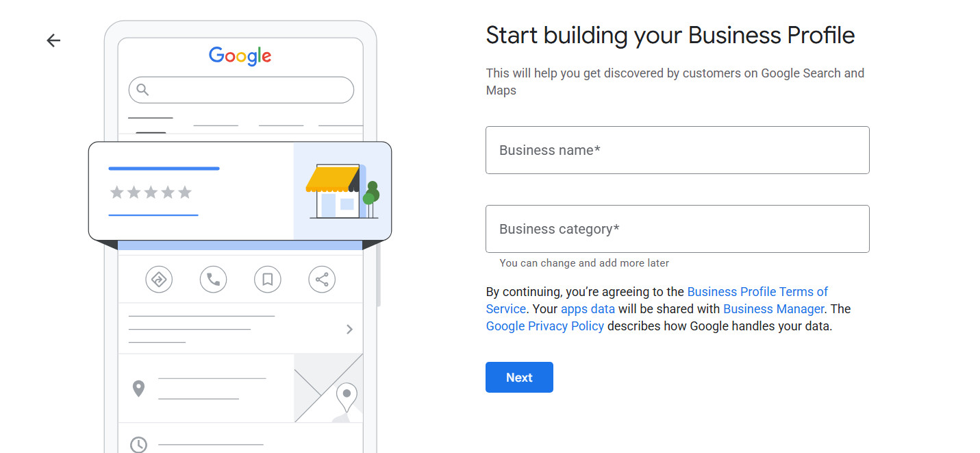Click the 'get discovered by customers' description text
The height and width of the screenshot is (453, 980).
675,82
